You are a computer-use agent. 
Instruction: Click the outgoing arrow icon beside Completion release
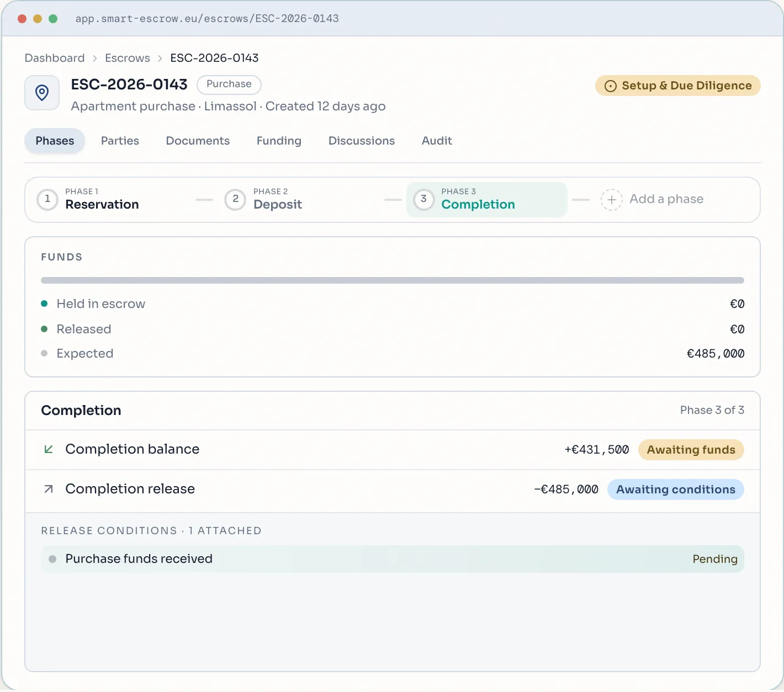pyautogui.click(x=49, y=489)
